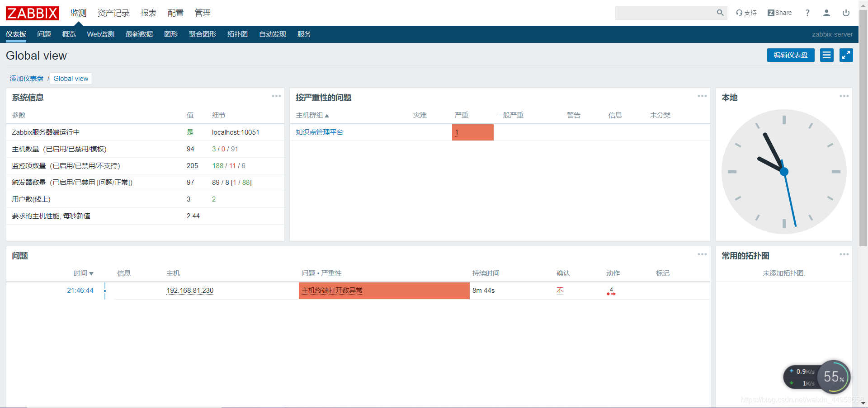Open 按严重性的问题 widget options menu
Image resolution: width=868 pixels, height=408 pixels.
click(x=702, y=96)
